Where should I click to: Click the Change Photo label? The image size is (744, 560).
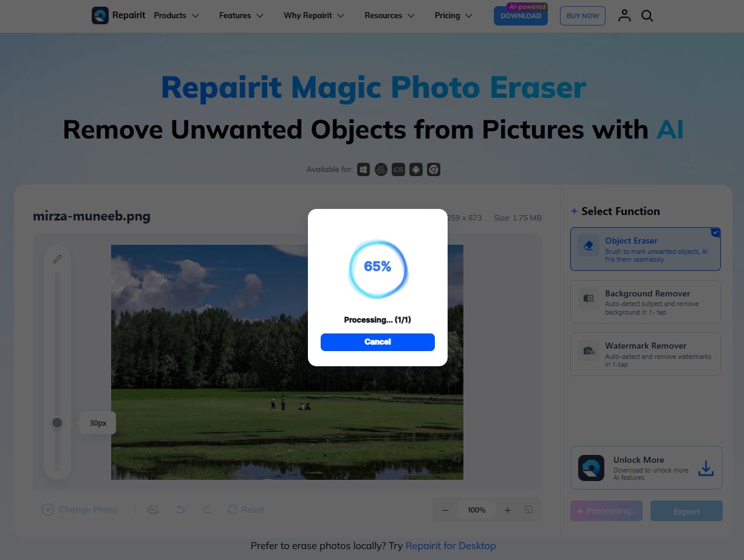click(88, 510)
